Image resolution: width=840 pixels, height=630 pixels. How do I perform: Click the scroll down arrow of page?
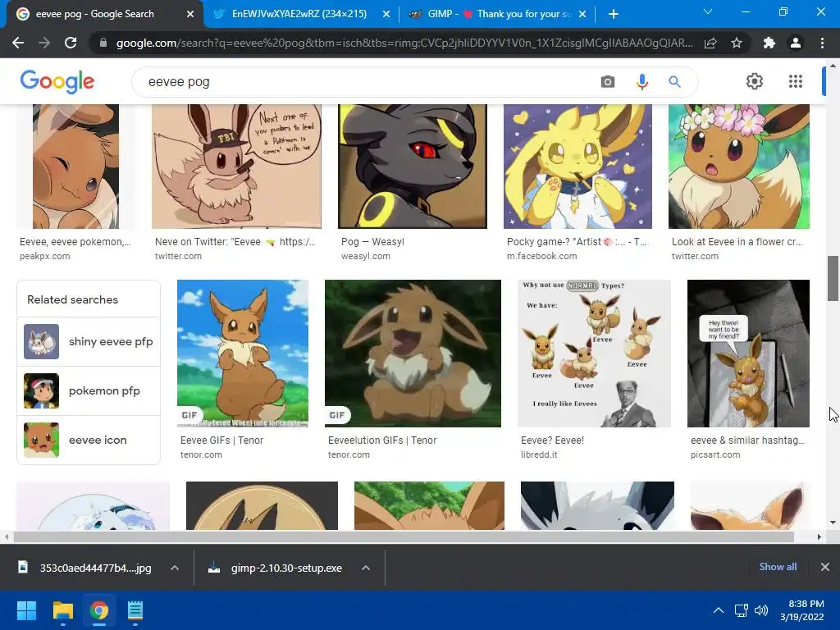pos(833,523)
